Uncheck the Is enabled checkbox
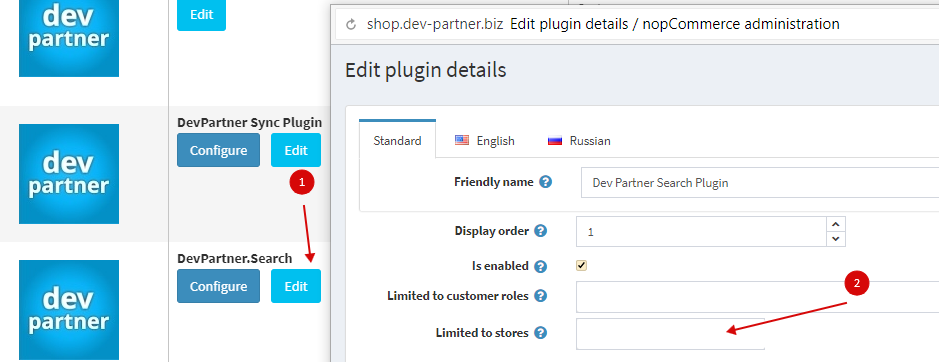This screenshot has height=362, width=939. (x=581, y=266)
